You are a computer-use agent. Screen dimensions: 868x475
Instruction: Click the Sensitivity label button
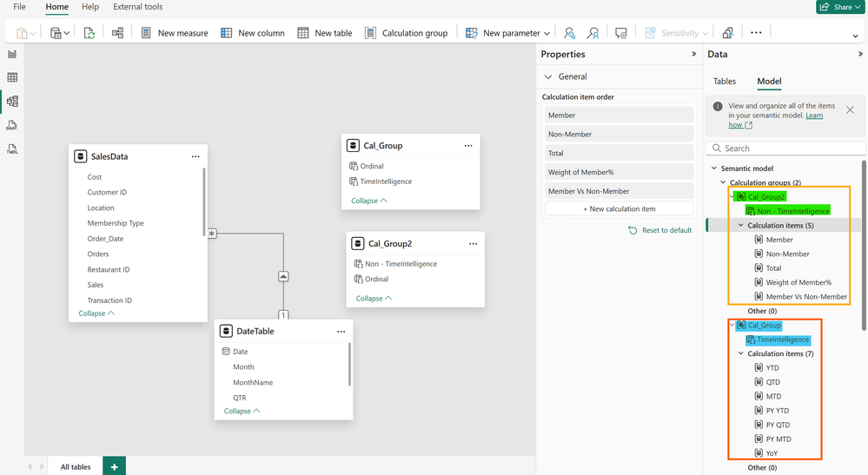coord(676,33)
